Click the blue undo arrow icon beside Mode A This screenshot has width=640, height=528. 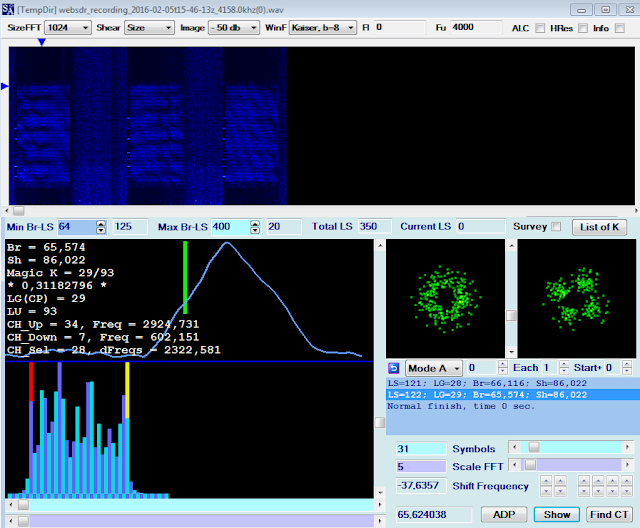tap(393, 368)
